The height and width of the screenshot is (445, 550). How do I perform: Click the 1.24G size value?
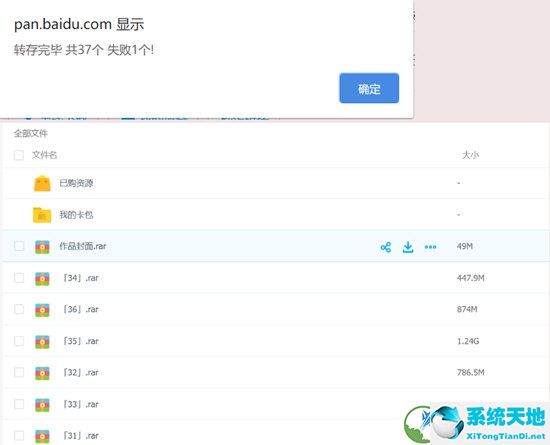[468, 341]
